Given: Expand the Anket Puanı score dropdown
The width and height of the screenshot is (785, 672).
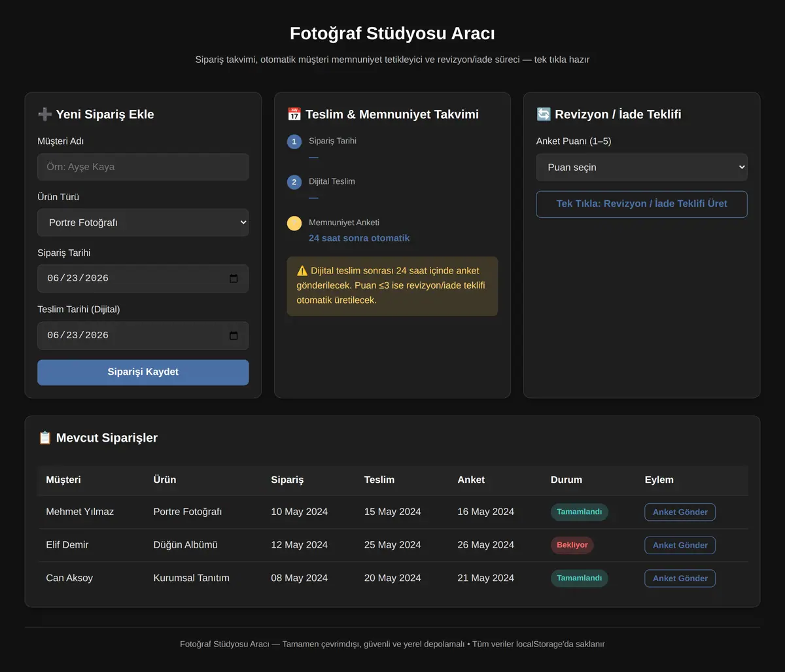Looking at the screenshot, I should (642, 167).
